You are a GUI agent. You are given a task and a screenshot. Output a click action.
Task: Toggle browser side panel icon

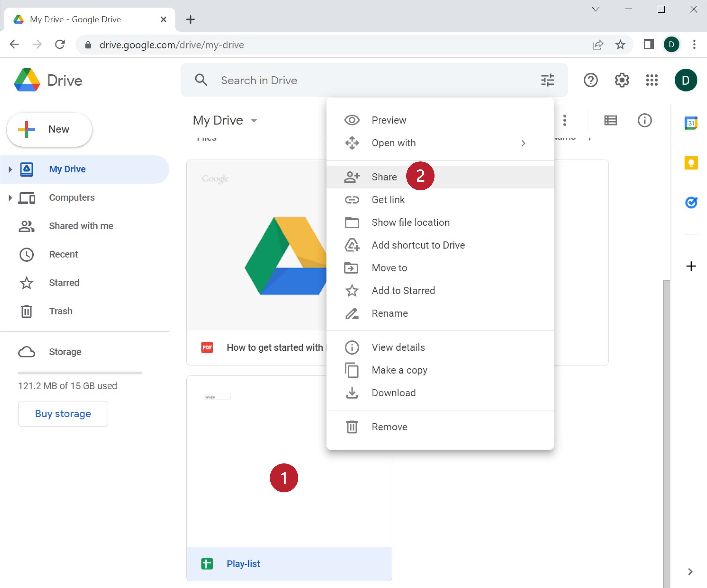tap(649, 44)
